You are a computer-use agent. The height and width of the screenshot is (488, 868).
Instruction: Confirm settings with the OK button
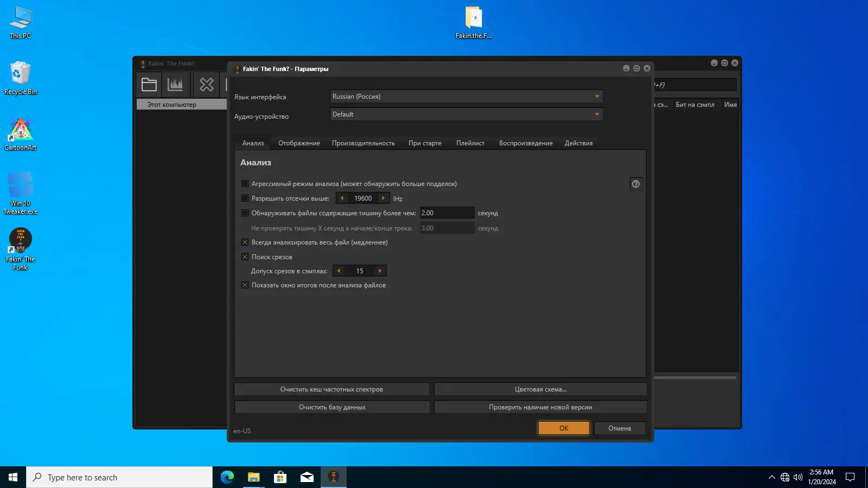tap(564, 428)
